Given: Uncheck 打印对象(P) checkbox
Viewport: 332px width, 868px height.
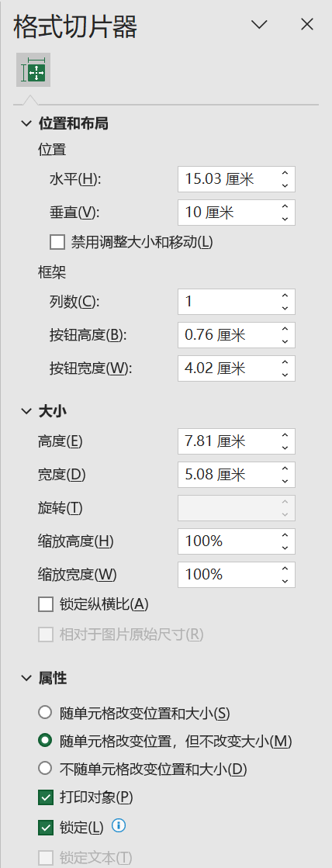Looking at the screenshot, I should click(45, 797).
